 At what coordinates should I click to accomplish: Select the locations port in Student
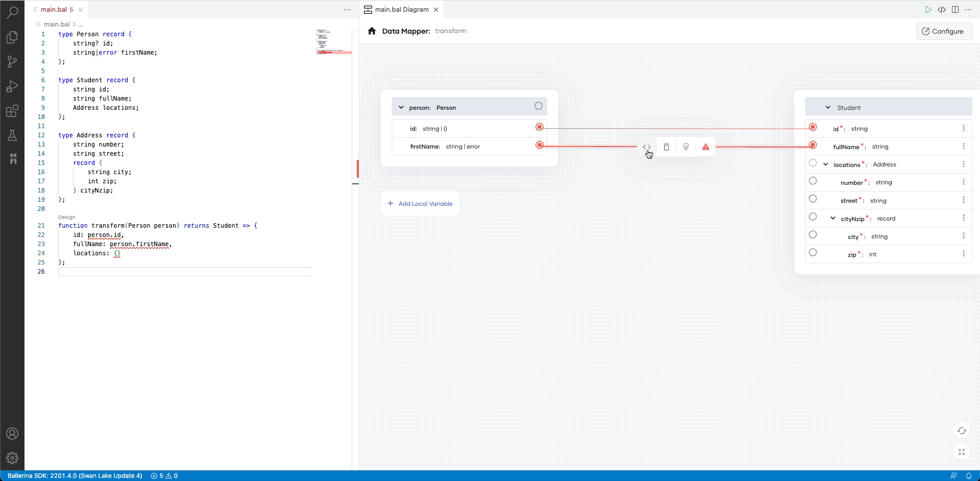coord(813,163)
